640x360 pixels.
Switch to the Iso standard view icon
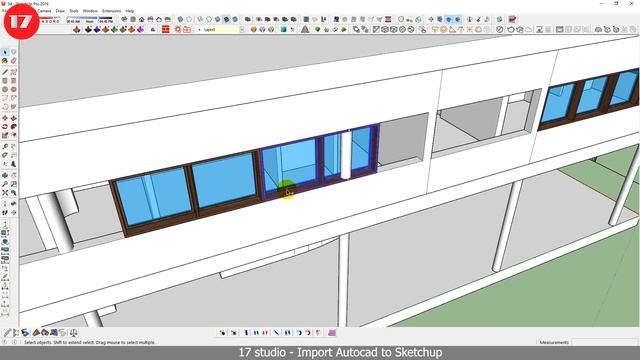click(x=124, y=19)
